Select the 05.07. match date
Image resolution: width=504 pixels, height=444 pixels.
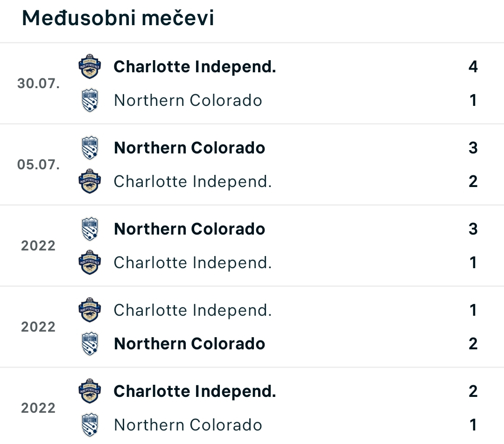pyautogui.click(x=38, y=165)
